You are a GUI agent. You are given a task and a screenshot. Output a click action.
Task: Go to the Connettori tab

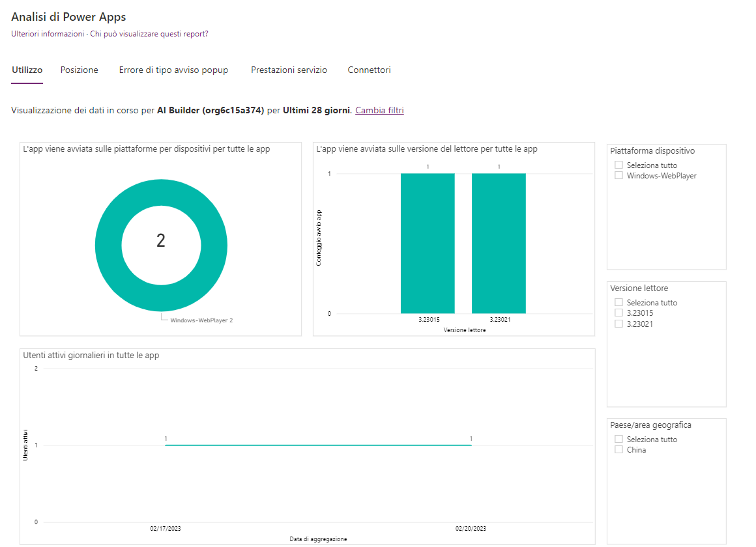point(369,70)
